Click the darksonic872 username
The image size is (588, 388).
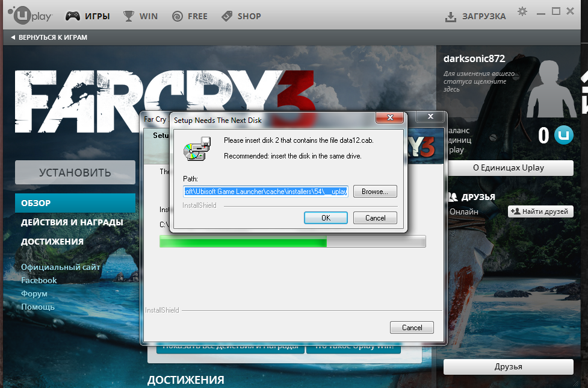point(474,58)
